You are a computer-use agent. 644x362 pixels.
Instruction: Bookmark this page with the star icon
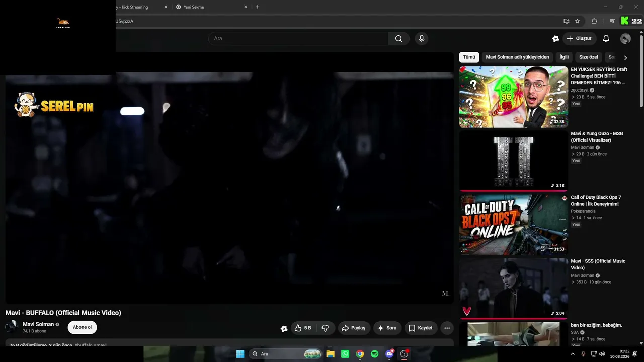[x=577, y=21]
